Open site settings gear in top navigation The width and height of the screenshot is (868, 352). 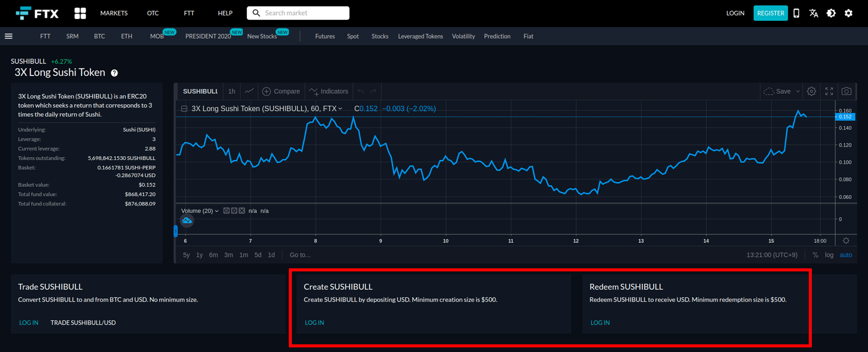coord(849,13)
